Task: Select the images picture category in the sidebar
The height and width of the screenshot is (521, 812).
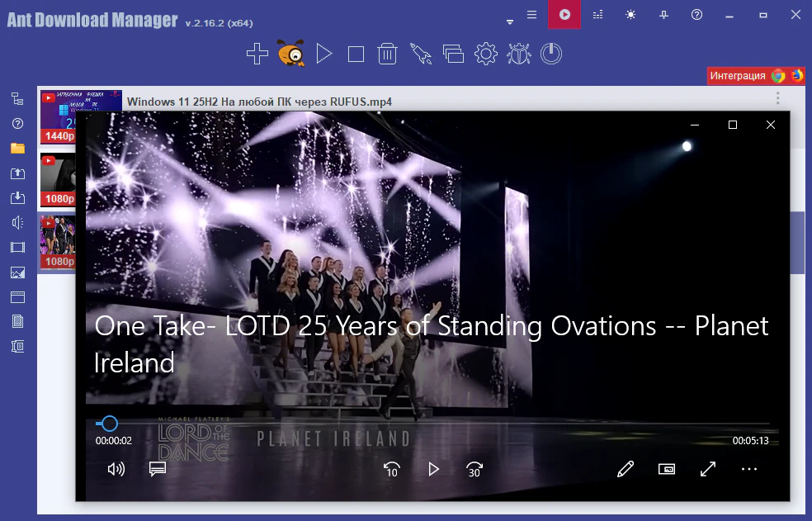Action: [17, 272]
